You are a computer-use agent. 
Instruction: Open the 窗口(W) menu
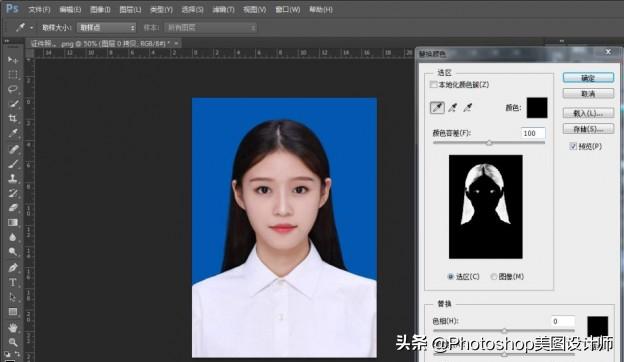point(287,10)
